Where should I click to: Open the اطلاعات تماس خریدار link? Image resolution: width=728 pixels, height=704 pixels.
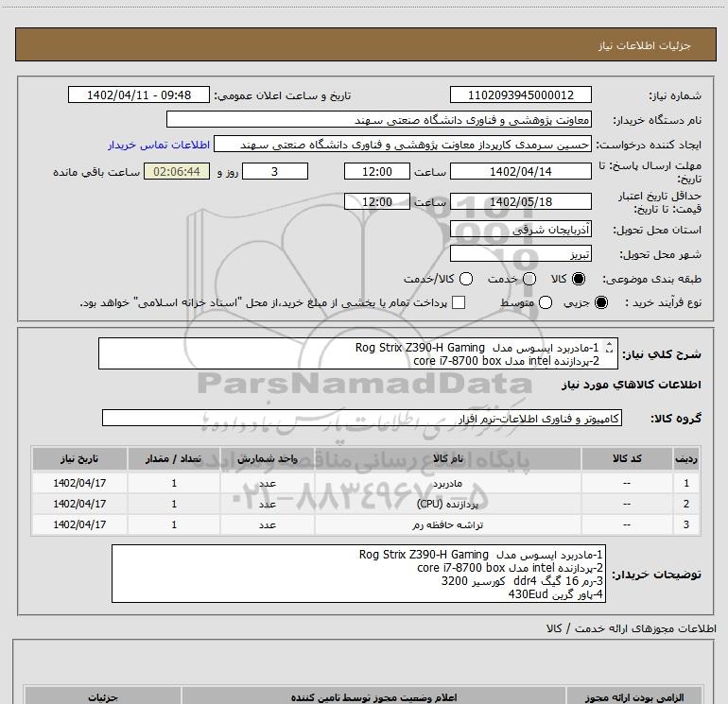159,145
